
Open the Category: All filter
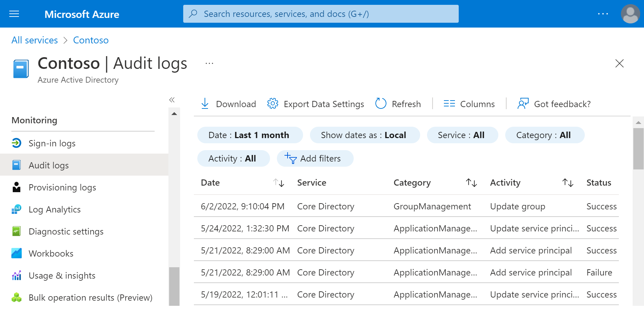(545, 135)
